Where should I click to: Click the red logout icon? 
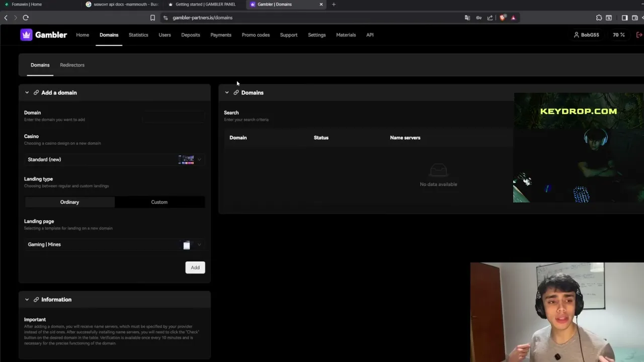pos(639,35)
